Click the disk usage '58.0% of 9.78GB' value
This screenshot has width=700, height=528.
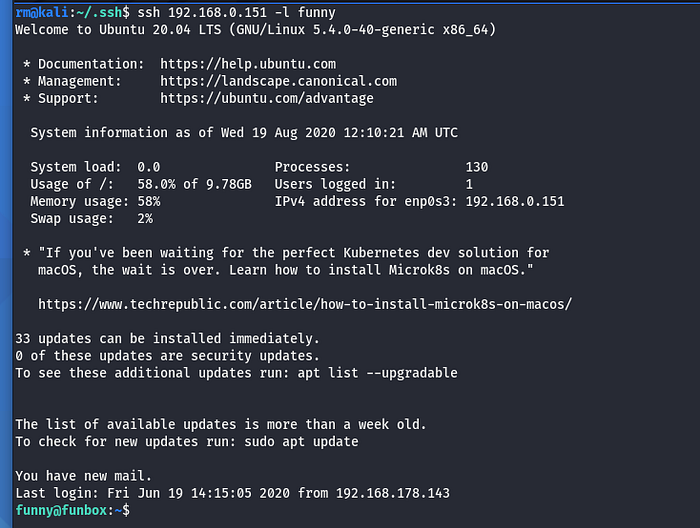pyautogui.click(x=194, y=184)
